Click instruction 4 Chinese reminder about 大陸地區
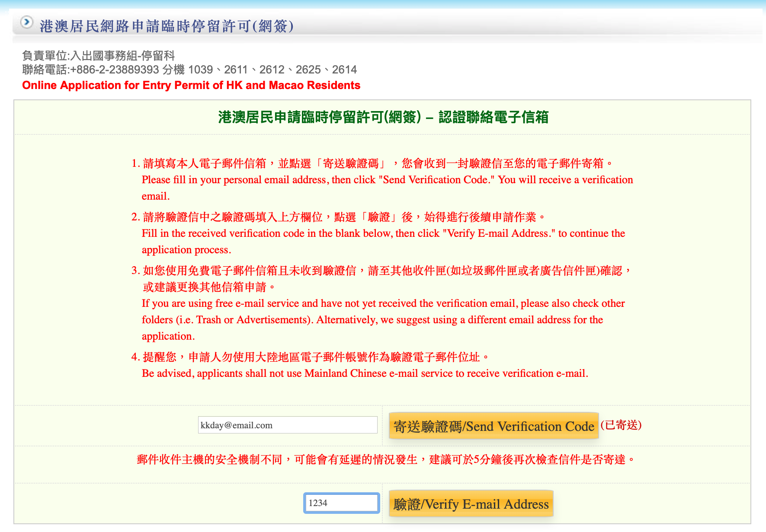This screenshot has height=532, width=766. 311,357
